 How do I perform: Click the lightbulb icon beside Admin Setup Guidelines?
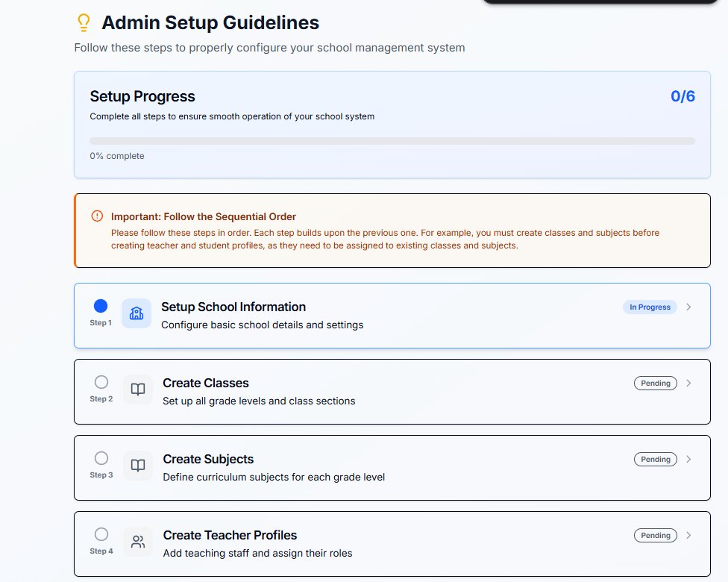(84, 22)
